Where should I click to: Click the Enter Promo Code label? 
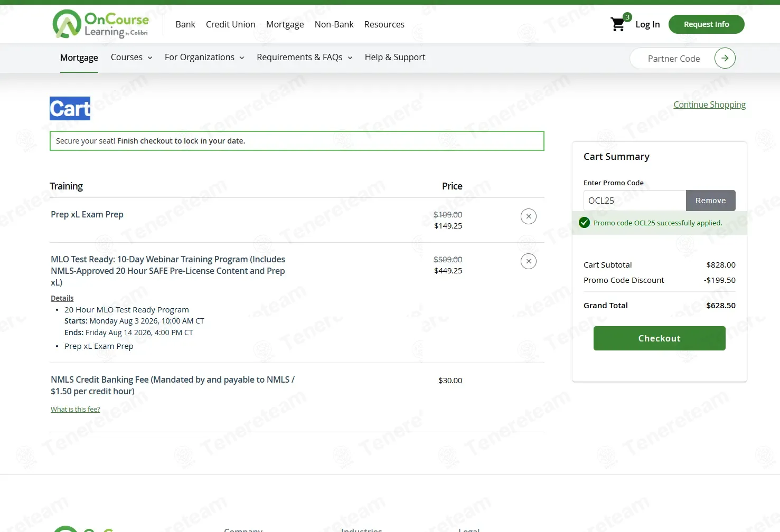pyautogui.click(x=614, y=183)
